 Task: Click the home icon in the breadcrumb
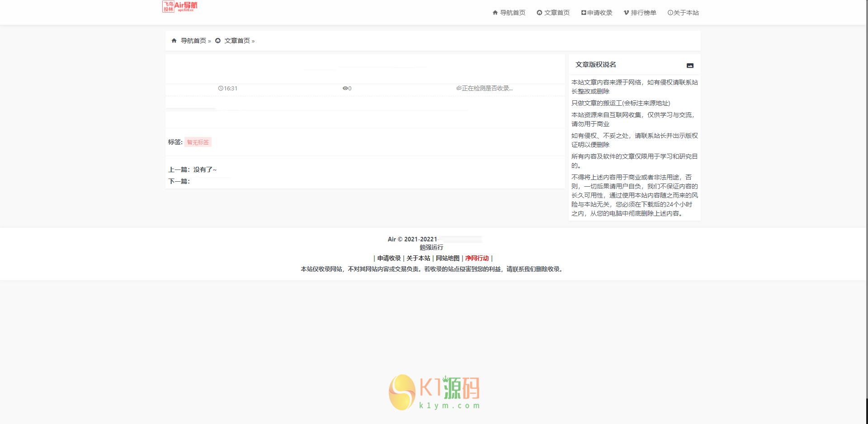(x=174, y=40)
